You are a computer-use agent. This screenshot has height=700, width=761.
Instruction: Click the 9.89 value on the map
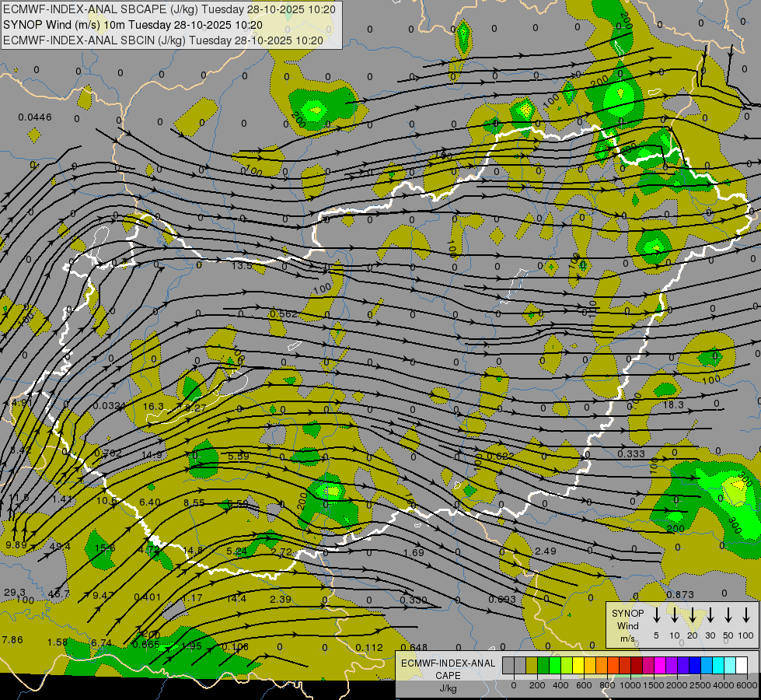(x=16, y=544)
